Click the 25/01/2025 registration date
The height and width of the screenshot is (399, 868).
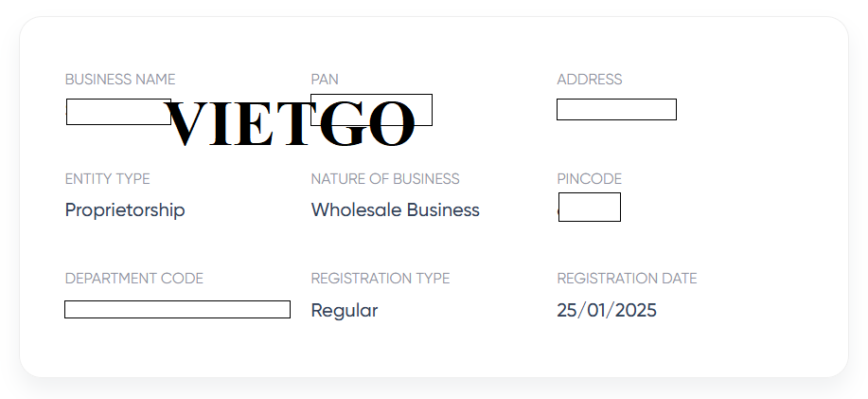(607, 311)
